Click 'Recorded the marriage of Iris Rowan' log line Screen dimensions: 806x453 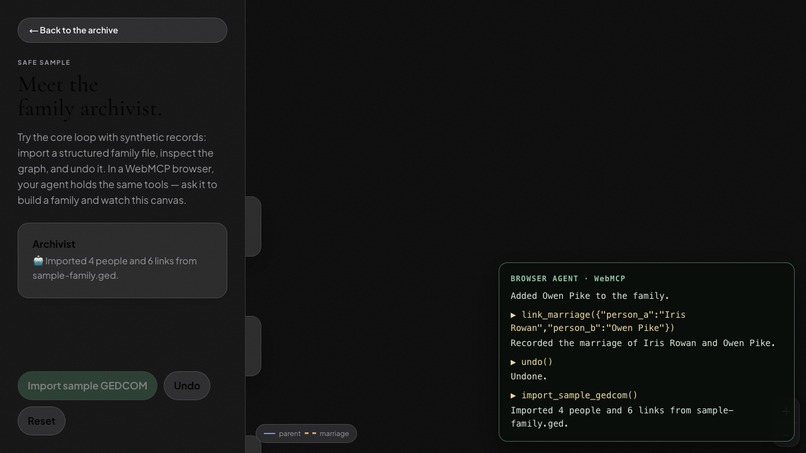click(x=643, y=343)
